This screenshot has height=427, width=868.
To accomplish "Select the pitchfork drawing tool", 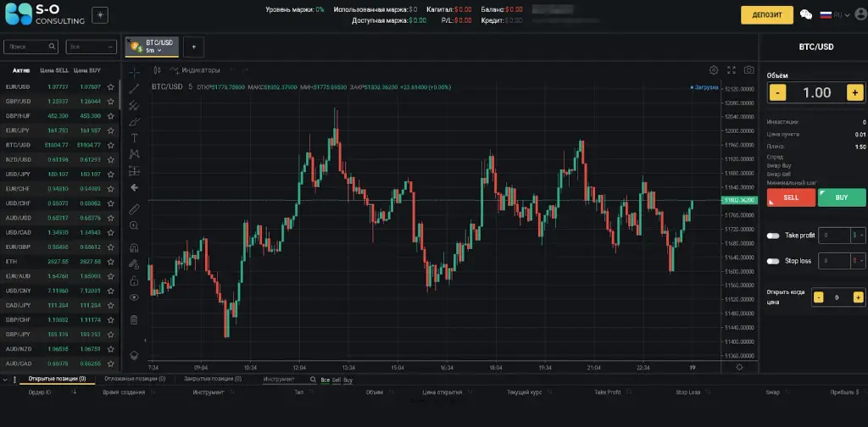I will [134, 104].
